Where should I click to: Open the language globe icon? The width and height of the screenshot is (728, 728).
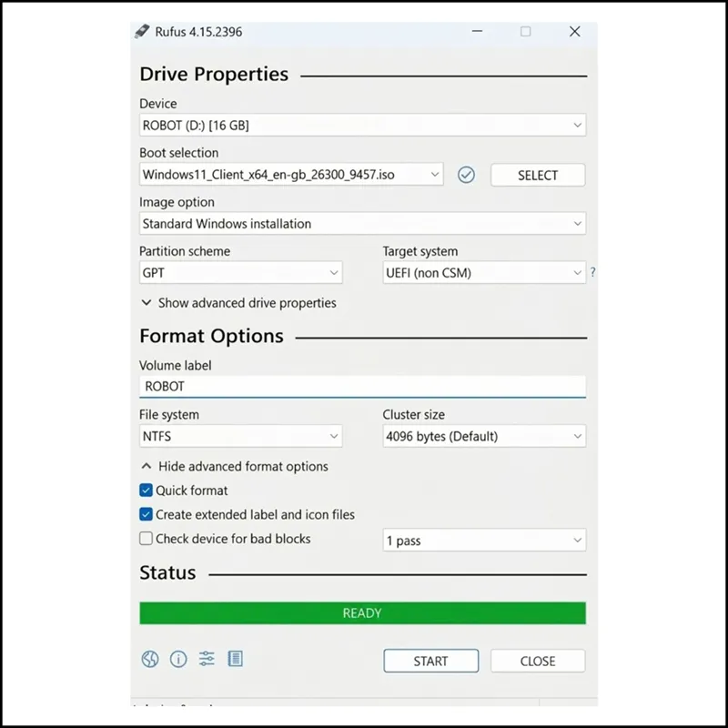point(150,659)
